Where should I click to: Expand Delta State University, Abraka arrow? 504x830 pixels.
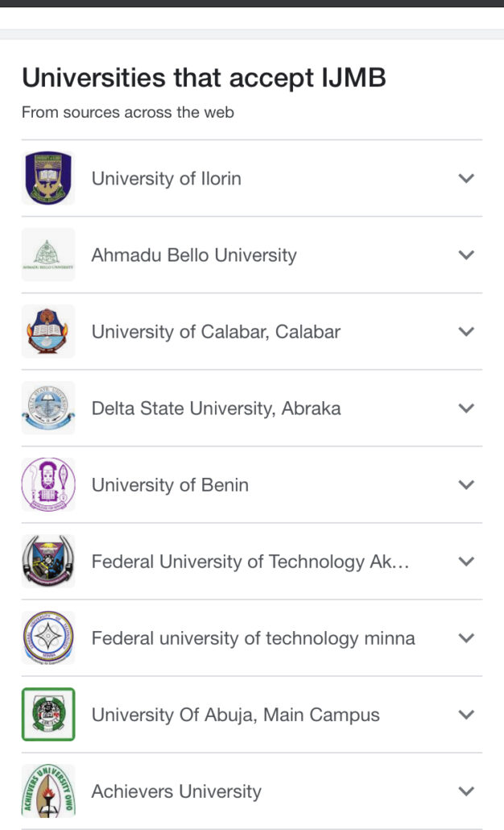pos(466,408)
